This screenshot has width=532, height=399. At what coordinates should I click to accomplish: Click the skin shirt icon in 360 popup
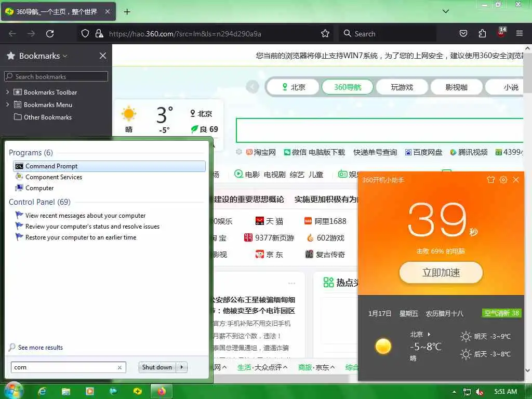pyautogui.click(x=490, y=179)
